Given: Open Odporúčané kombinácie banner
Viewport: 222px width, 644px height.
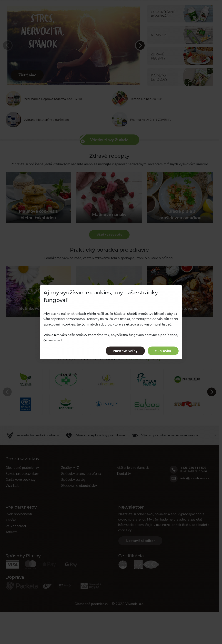Looking at the screenshot, I should point(180,14).
